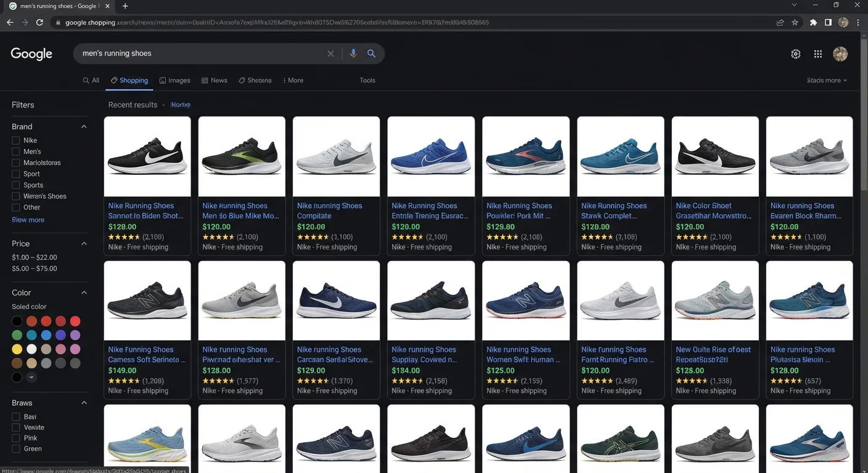Pick the black color swatch in first row
The width and height of the screenshot is (868, 473).
17,321
